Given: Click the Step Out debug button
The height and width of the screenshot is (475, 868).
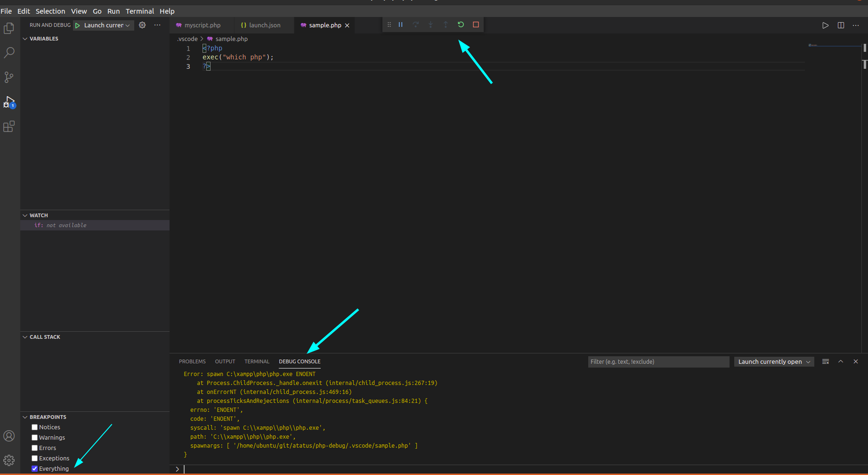Looking at the screenshot, I should (x=446, y=25).
